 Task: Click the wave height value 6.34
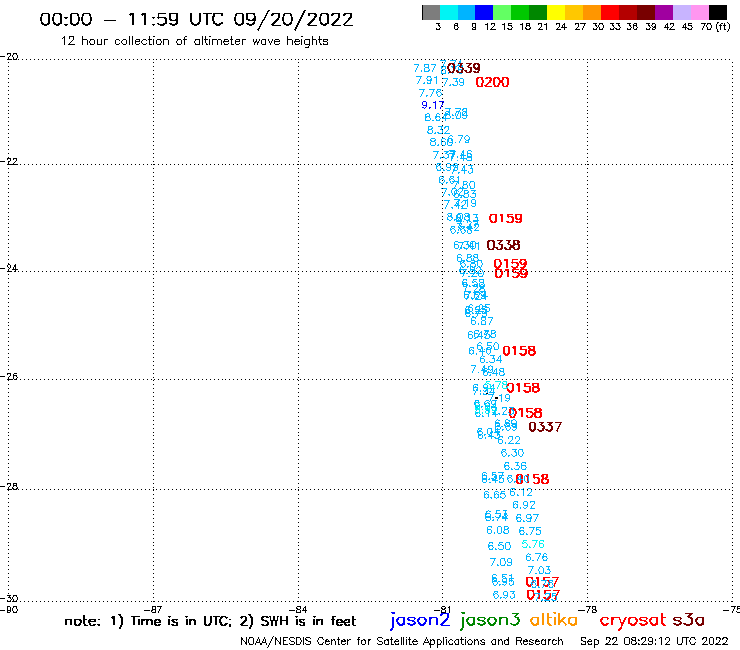(x=491, y=360)
